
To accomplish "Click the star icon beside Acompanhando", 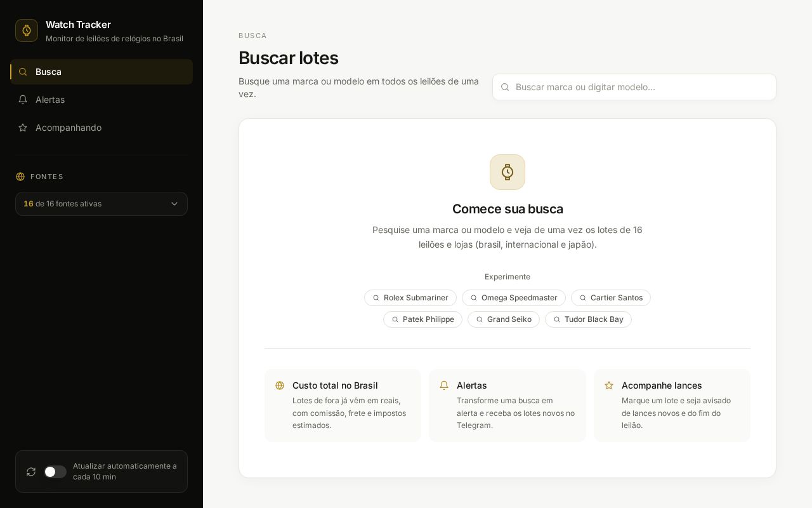I will pyautogui.click(x=23, y=128).
